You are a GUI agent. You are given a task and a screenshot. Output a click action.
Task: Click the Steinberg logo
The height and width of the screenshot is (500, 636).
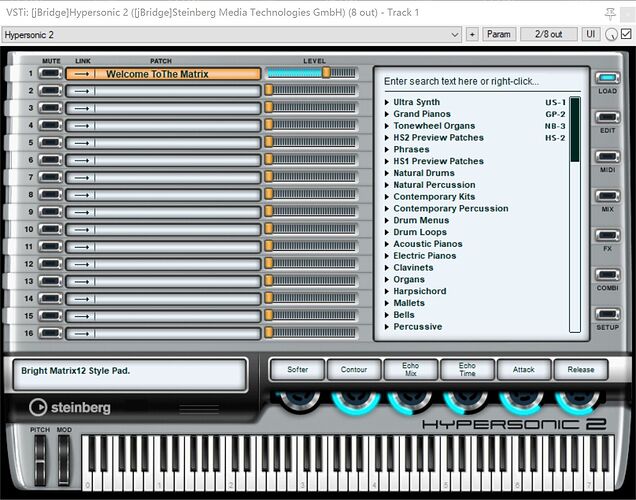pos(70,407)
